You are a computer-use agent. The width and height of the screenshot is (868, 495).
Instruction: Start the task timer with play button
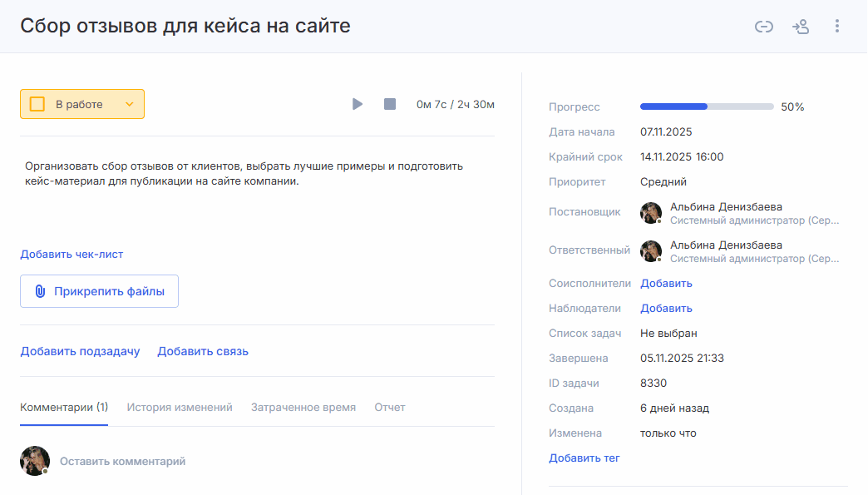click(358, 104)
